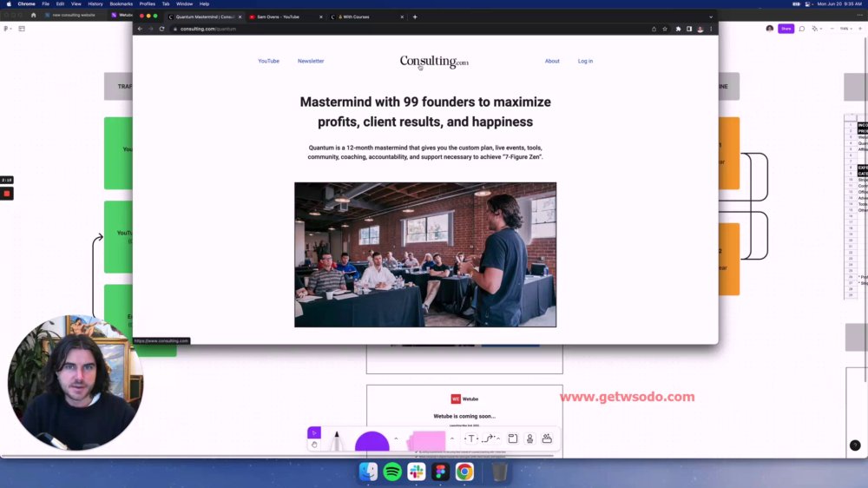Open Chrome three-dot menu
The width and height of the screenshot is (868, 488).
(x=712, y=29)
